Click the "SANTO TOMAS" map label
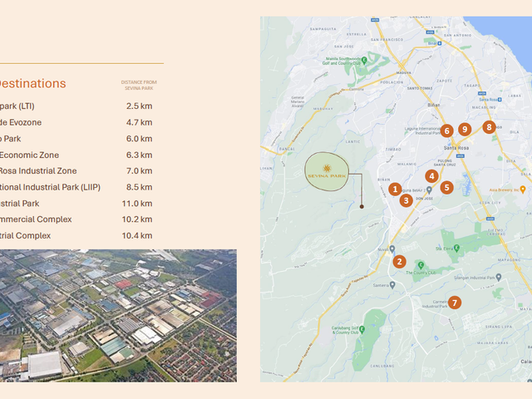Image resolution: width=532 pixels, height=399 pixels. tap(420, 88)
